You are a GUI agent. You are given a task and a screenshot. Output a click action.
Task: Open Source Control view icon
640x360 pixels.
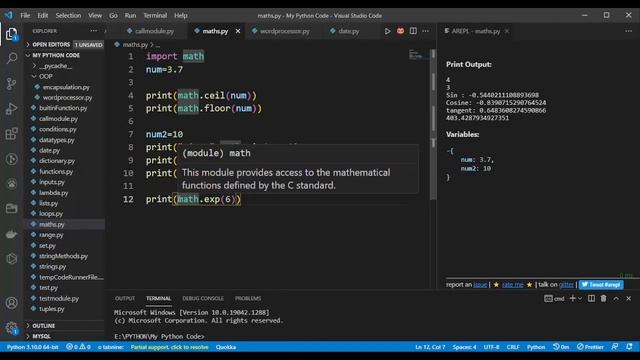pos(11,84)
